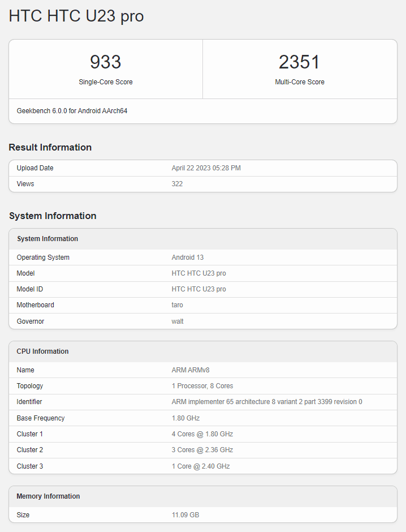This screenshot has width=406, height=532.
Task: Click the HTC HTC U23 pro page title
Action: [76, 16]
